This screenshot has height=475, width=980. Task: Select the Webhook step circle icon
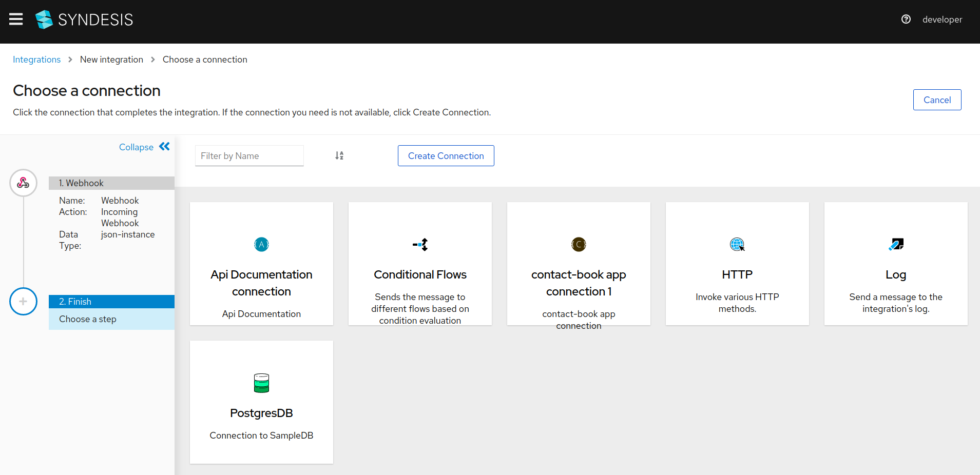[23, 183]
